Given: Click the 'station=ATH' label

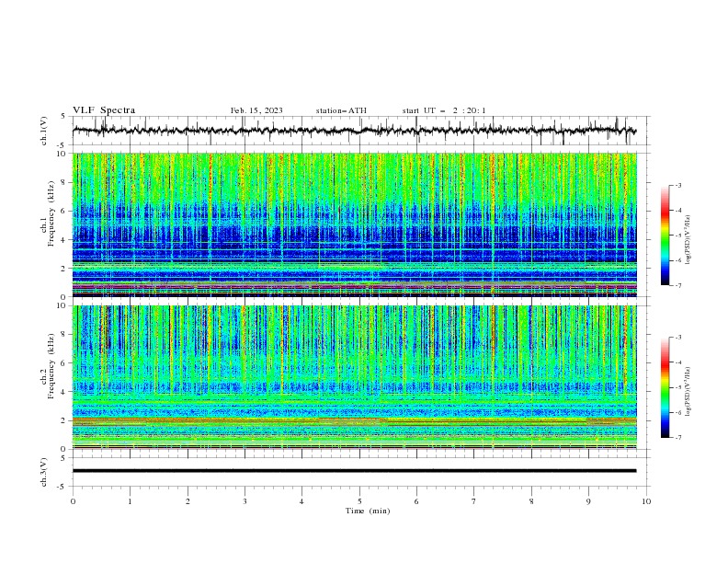Looking at the screenshot, I should [x=341, y=110].
